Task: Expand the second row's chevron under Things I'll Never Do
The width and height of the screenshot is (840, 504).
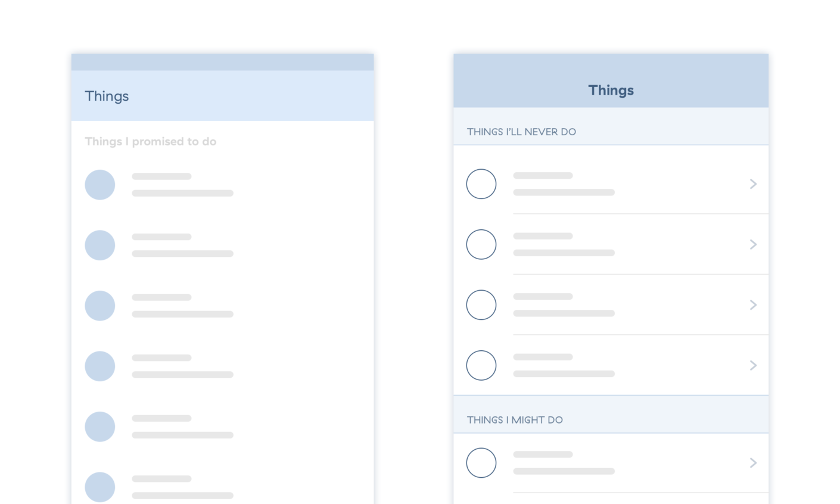Action: point(753,244)
